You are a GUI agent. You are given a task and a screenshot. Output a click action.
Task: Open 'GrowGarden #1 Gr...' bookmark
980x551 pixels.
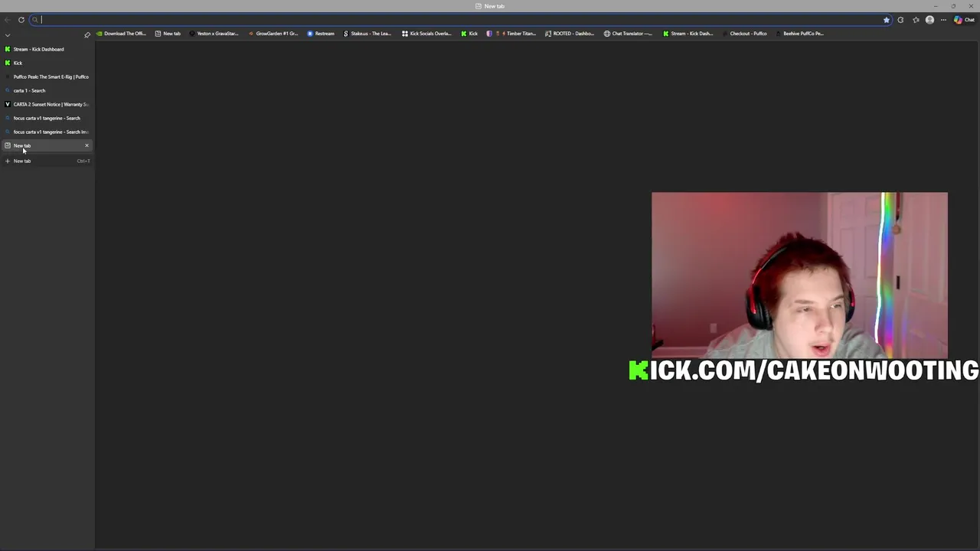pyautogui.click(x=273, y=34)
